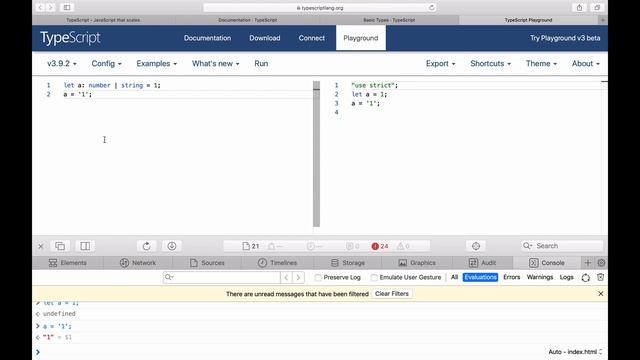Focus the inspector Search field
Image resolution: width=640 pixels, height=360 pixels.
click(562, 246)
